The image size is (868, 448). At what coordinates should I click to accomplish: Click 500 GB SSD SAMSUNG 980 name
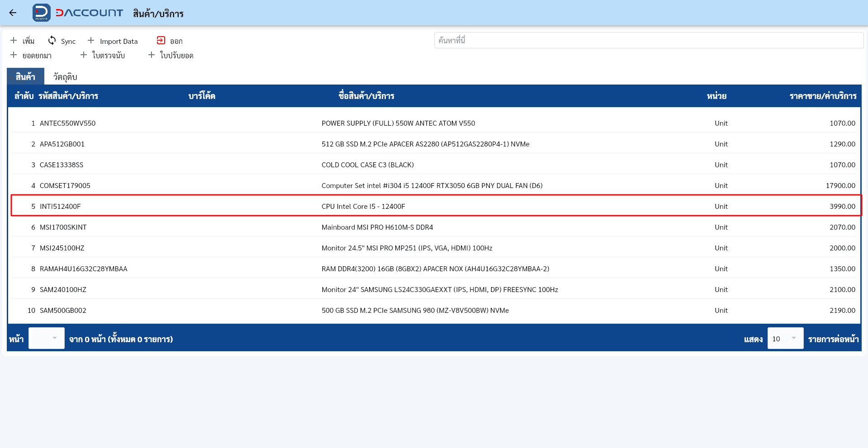coord(415,310)
